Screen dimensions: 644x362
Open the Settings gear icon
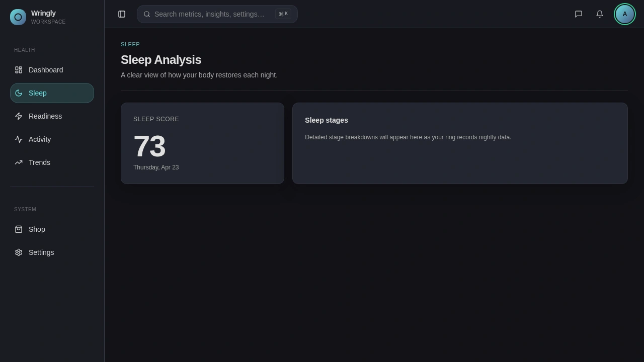[x=19, y=252]
